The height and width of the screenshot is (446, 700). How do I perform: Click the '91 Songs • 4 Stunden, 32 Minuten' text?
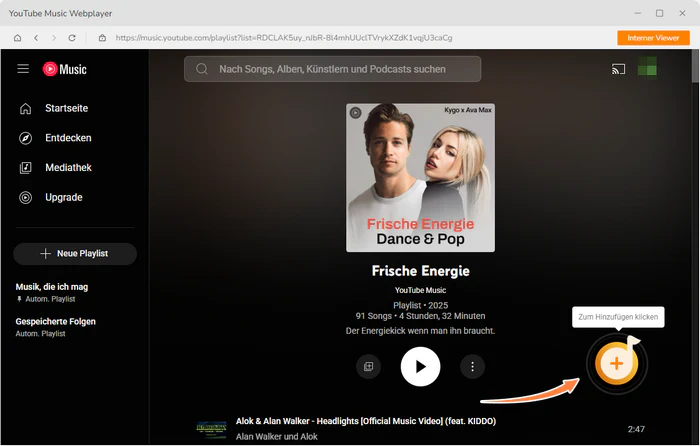(420, 316)
